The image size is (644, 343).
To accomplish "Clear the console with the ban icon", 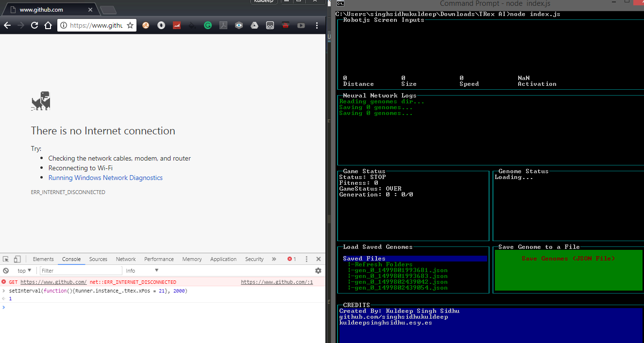I will tap(6, 271).
